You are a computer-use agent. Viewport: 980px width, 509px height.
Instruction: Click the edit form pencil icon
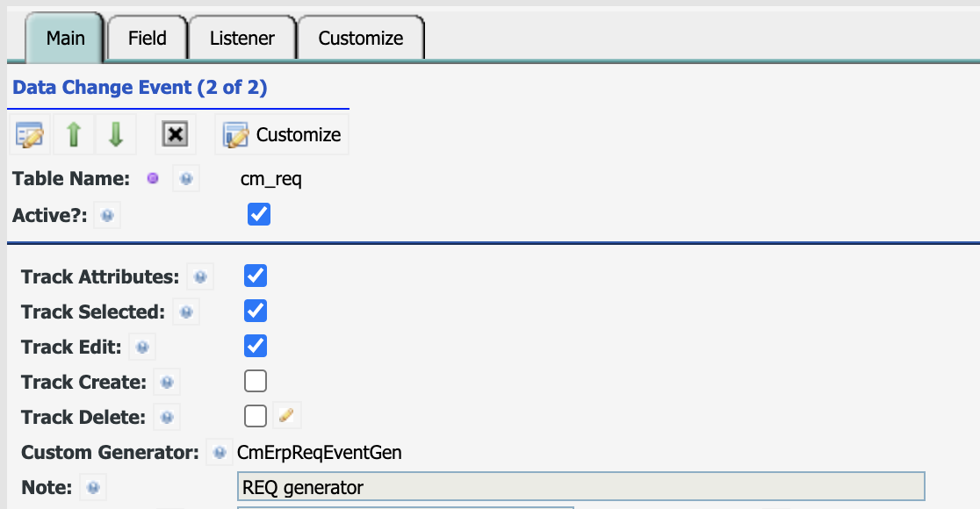[x=29, y=134]
